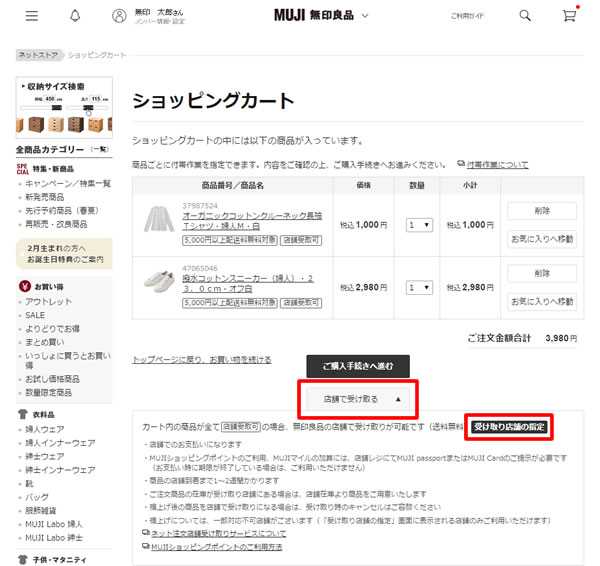Collapse the 店舗で受け取る expander
The width and height of the screenshot is (600, 566).
pyautogui.click(x=357, y=398)
